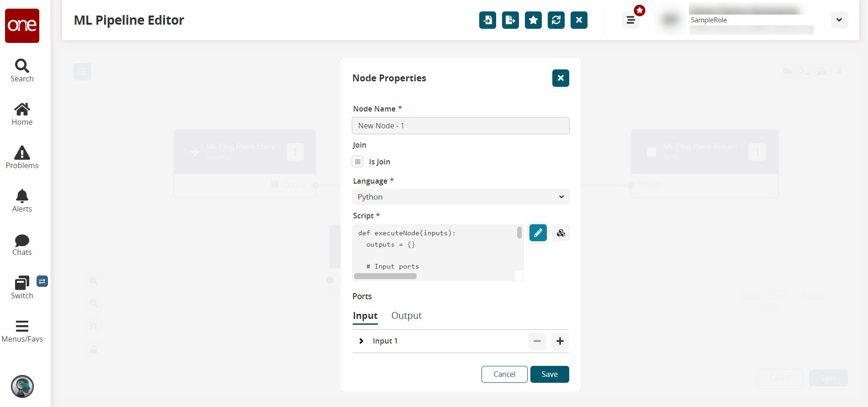Edit the script with the pencil icon
This screenshot has width=868, height=407.
click(538, 233)
